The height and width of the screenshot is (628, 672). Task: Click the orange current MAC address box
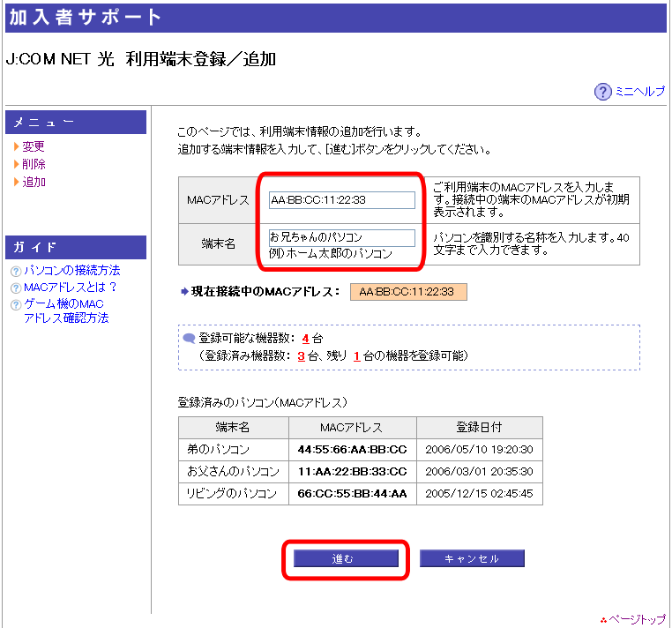(x=408, y=292)
